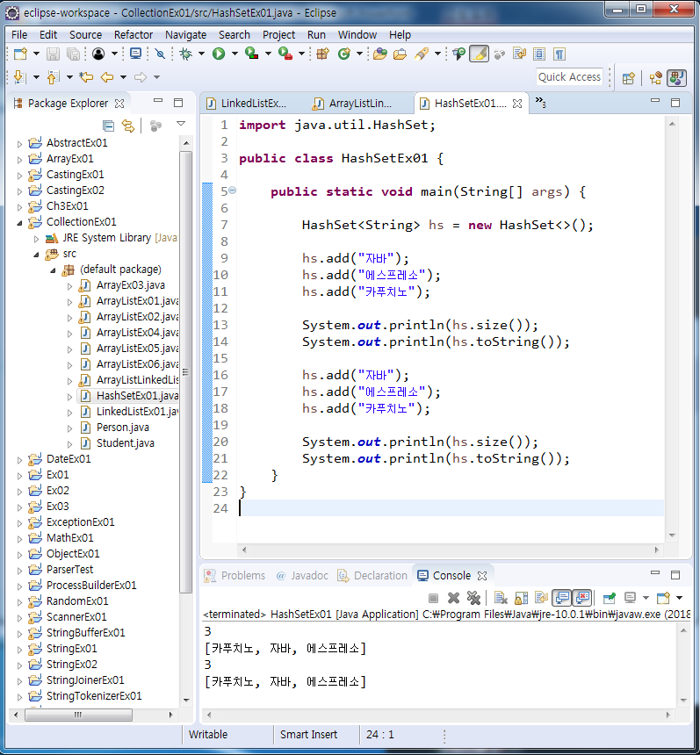Open the Source menu
The width and height of the screenshot is (700, 755).
(x=85, y=34)
